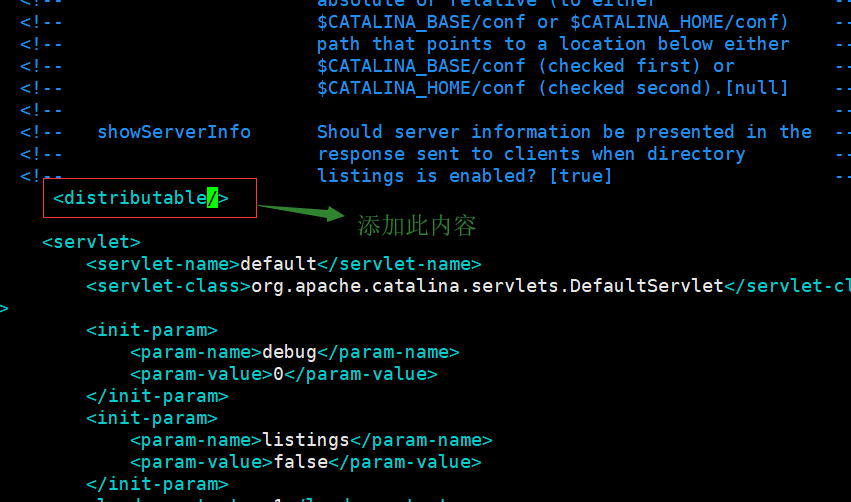Click the 'false' param-value

301,462
